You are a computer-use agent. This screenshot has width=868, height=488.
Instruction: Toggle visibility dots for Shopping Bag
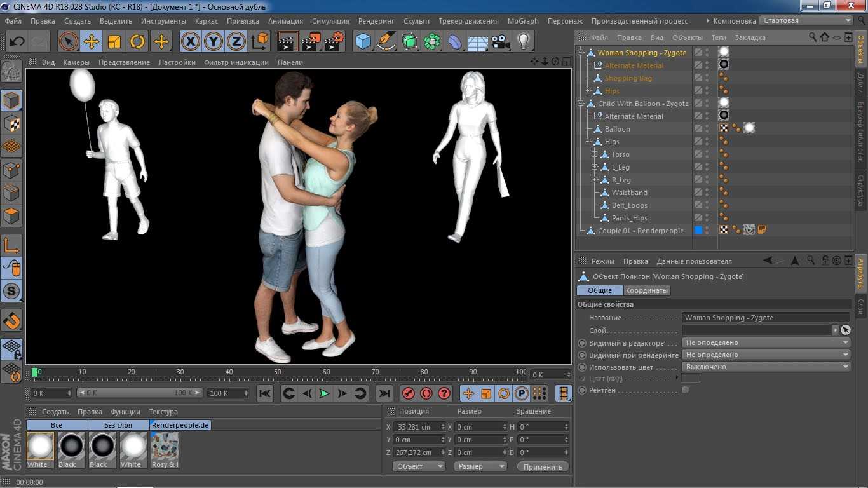tap(707, 78)
